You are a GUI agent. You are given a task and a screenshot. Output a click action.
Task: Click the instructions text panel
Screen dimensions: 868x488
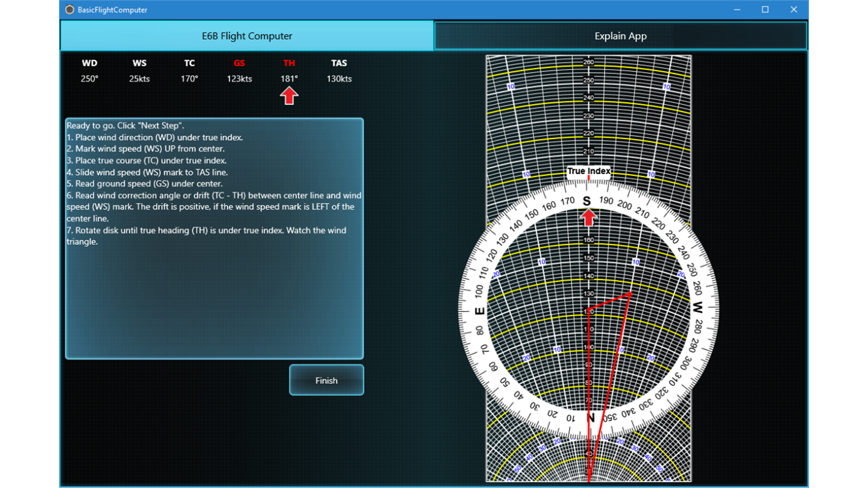[215, 239]
